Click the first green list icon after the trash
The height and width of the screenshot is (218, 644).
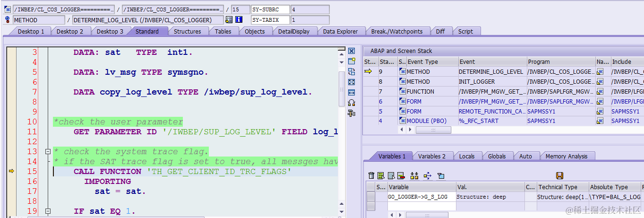[x=382, y=175]
